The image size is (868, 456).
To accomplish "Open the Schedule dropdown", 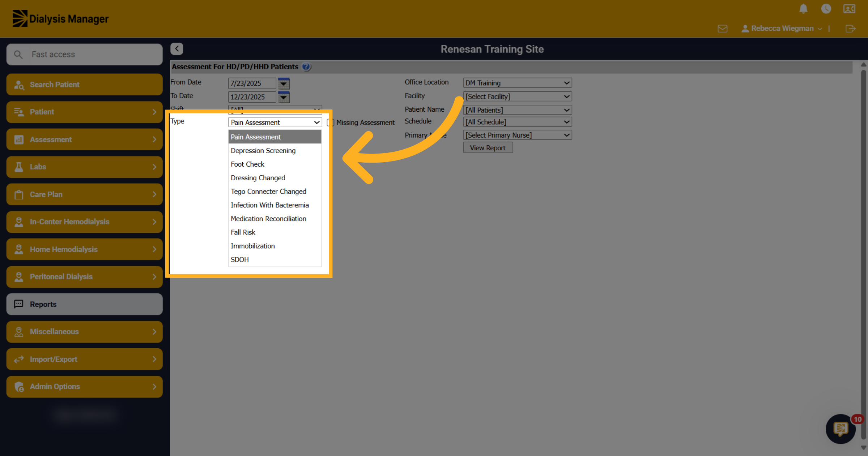I will 517,122.
